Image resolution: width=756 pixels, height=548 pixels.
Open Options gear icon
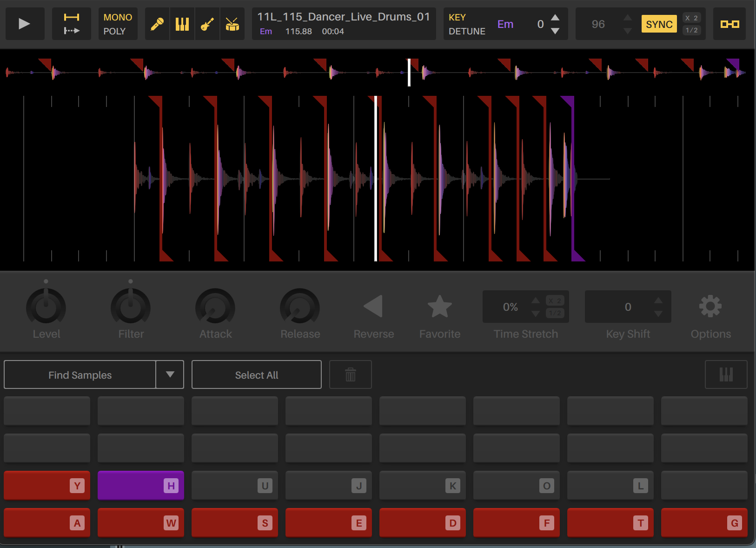[710, 306]
